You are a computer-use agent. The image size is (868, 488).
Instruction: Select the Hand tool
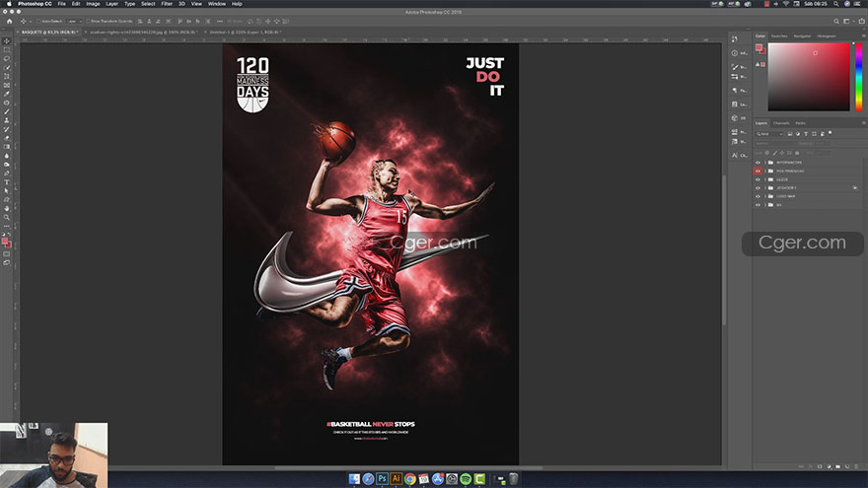pyautogui.click(x=7, y=209)
